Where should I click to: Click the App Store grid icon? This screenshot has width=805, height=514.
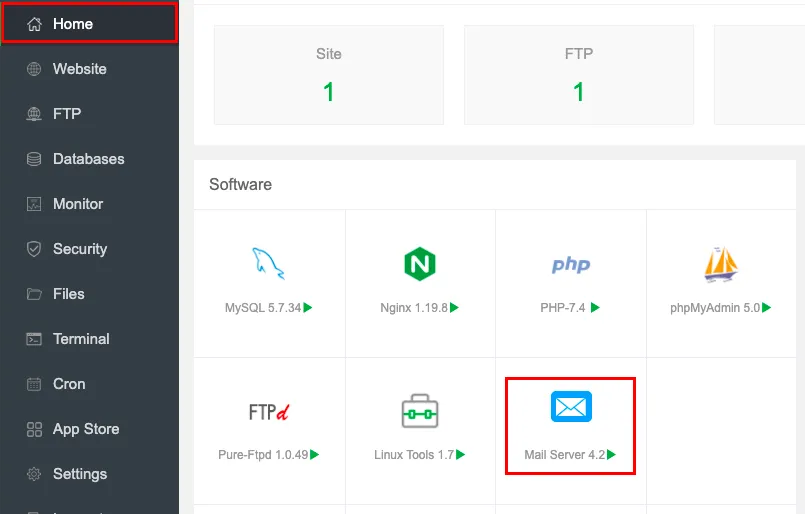point(34,429)
